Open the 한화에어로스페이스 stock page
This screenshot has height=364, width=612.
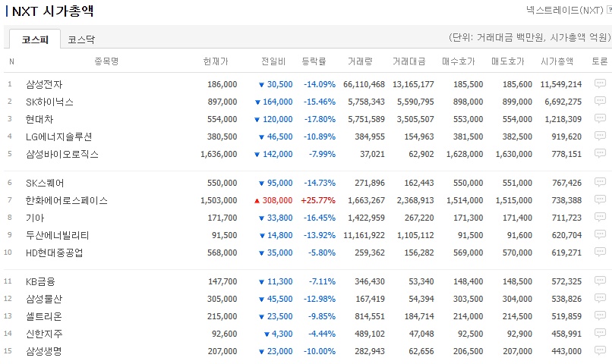click(66, 200)
